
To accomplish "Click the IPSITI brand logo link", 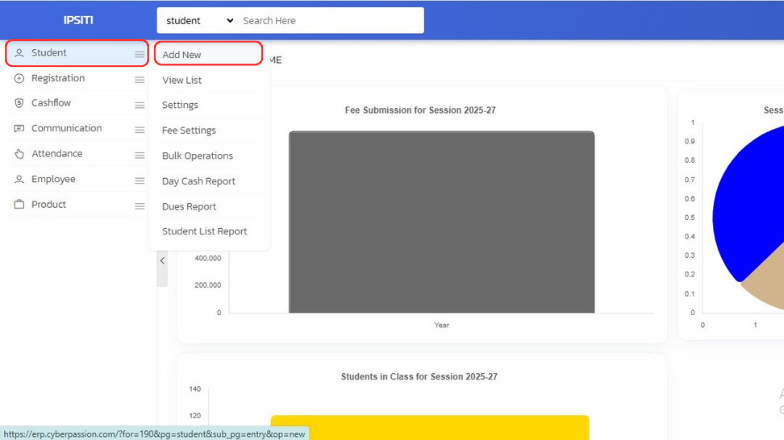I will click(x=78, y=21).
